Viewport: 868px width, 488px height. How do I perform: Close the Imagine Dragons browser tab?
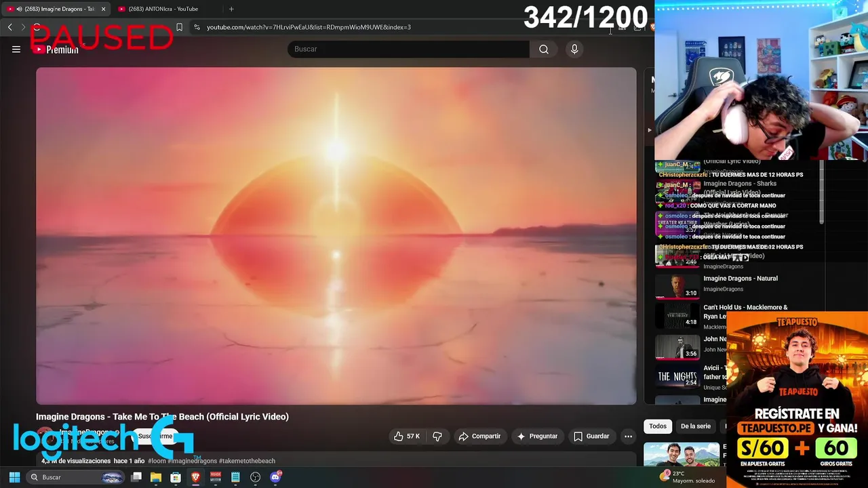[104, 9]
